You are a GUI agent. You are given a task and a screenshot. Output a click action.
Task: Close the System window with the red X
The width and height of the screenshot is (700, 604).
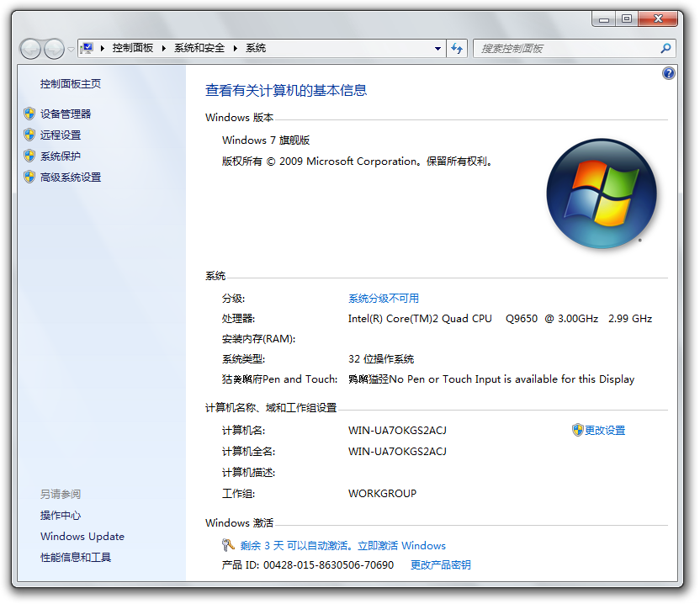[x=658, y=19]
